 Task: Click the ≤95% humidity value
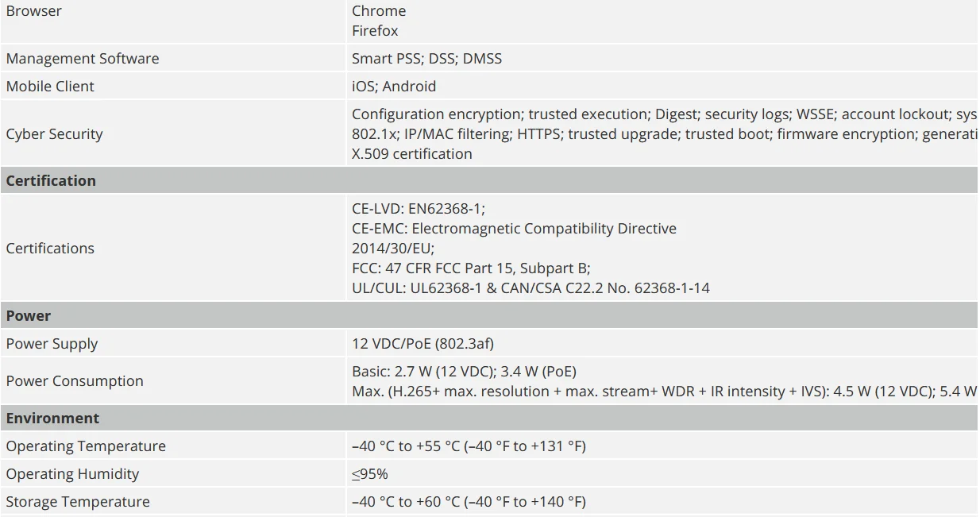click(370, 474)
